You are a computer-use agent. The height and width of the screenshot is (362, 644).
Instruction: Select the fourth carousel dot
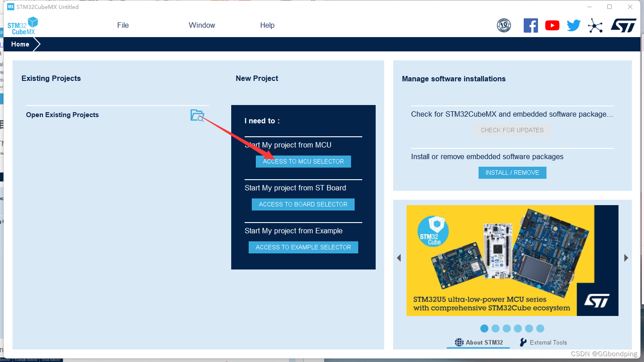click(518, 328)
